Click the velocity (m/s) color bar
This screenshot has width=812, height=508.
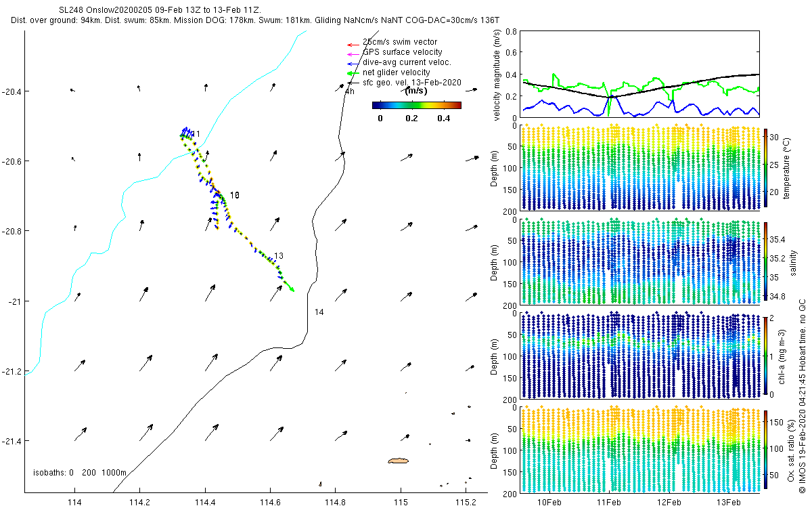(x=417, y=105)
